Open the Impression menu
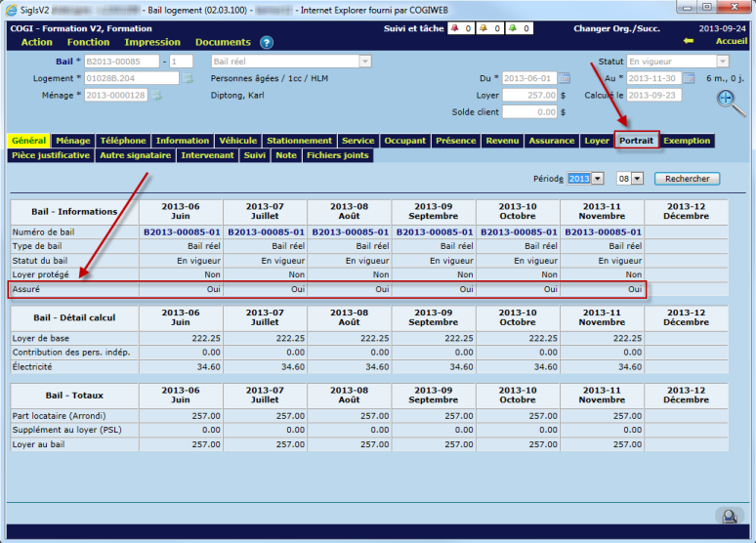The height and width of the screenshot is (543, 756). pyautogui.click(x=152, y=42)
